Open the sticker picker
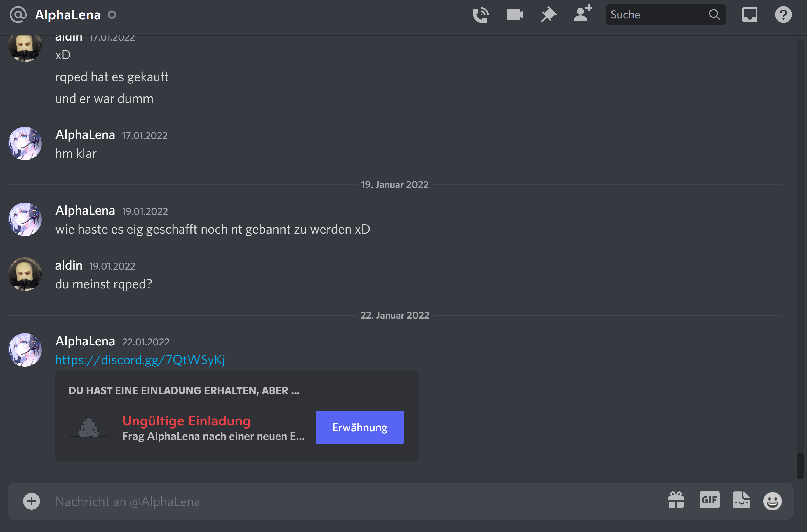 [741, 500]
